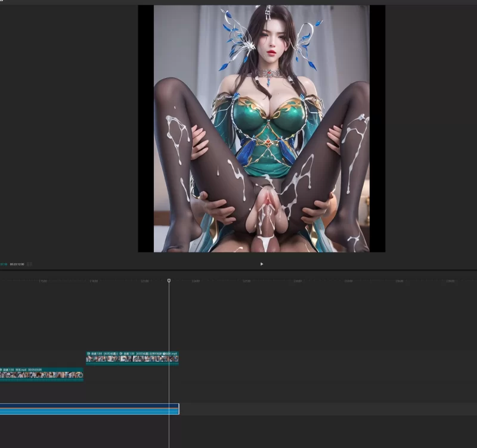Click empty timeline area right of the clips
477x448 pixels.
(x=328, y=357)
